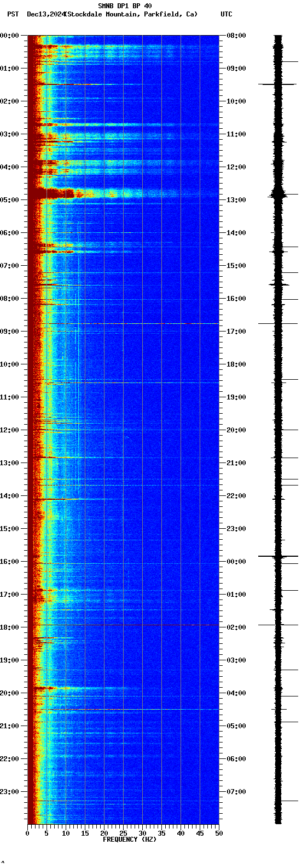Click the red full-width line before 09:00 PST
302x868 pixels.
click(123, 324)
